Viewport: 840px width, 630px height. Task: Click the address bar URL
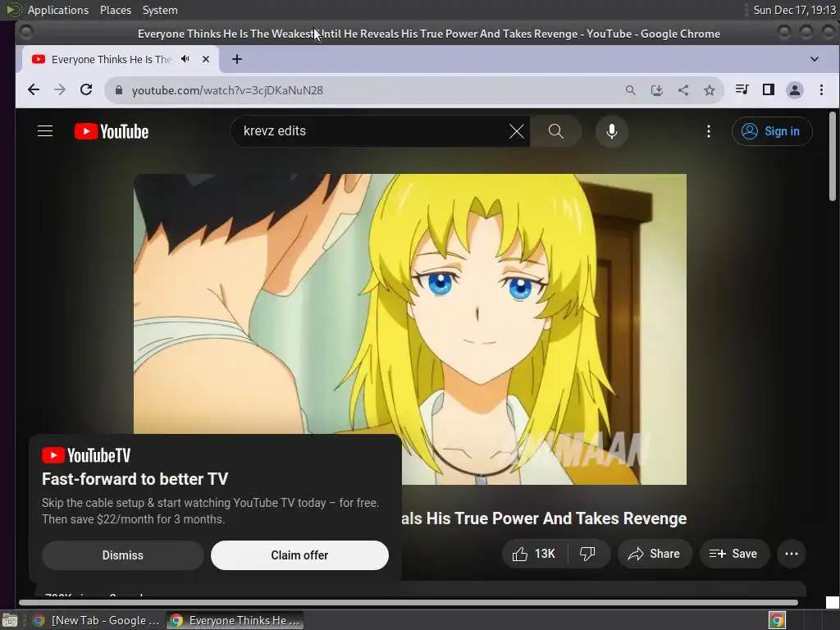point(227,90)
